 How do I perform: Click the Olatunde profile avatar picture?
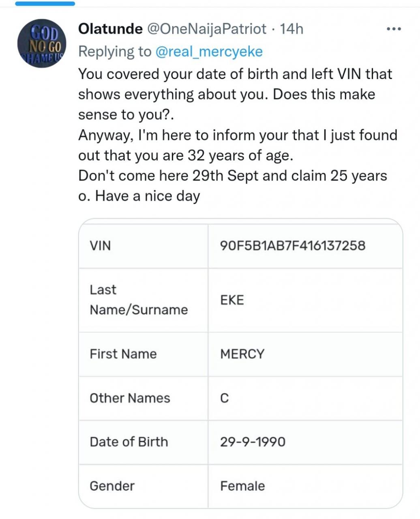(x=42, y=43)
